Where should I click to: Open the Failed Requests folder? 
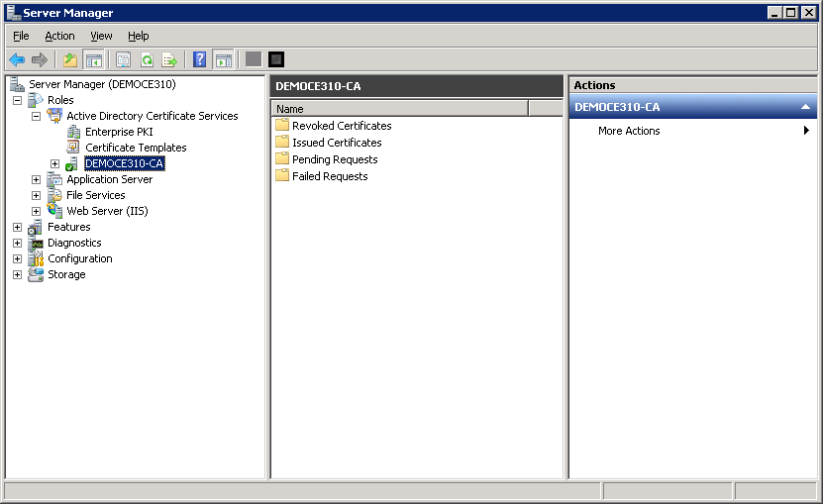pyautogui.click(x=330, y=176)
